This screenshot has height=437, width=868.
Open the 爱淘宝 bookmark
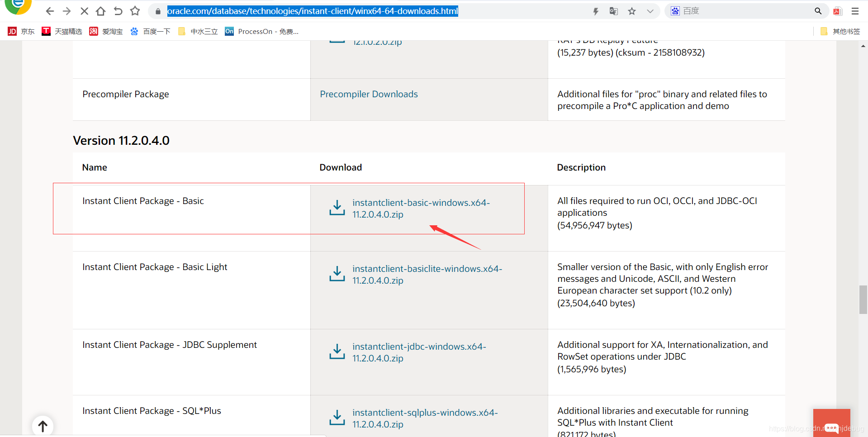(x=106, y=31)
